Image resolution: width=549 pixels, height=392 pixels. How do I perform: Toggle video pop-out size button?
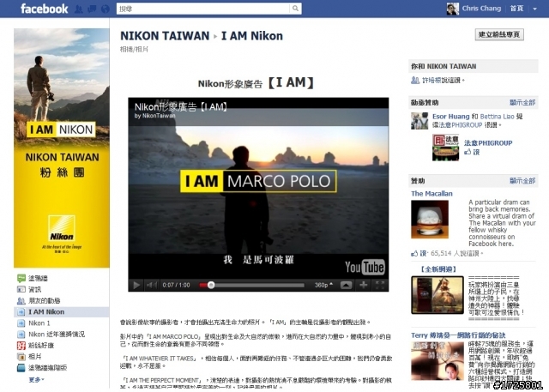click(x=346, y=286)
